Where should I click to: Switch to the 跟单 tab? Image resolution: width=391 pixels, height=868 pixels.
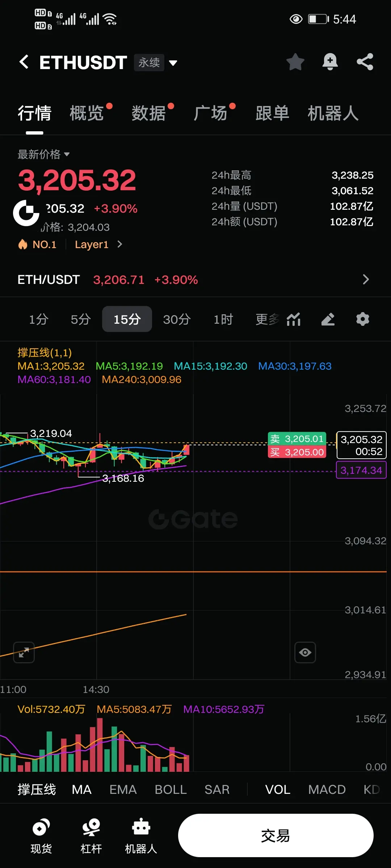(272, 113)
